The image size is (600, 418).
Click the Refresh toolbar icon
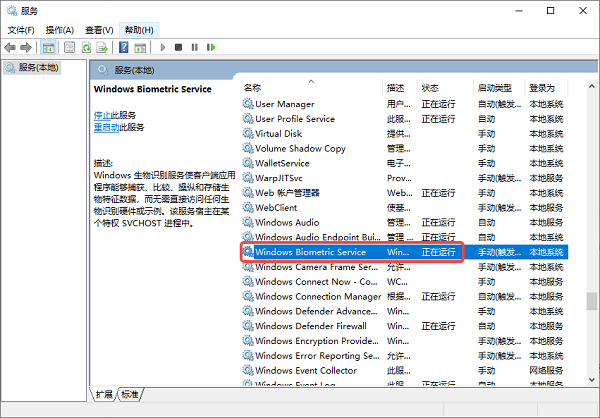click(x=86, y=47)
